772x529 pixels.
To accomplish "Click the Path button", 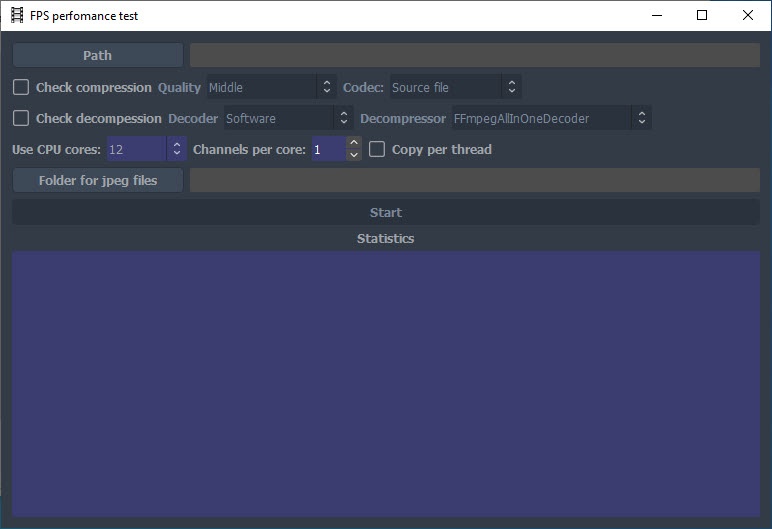I will 97,55.
